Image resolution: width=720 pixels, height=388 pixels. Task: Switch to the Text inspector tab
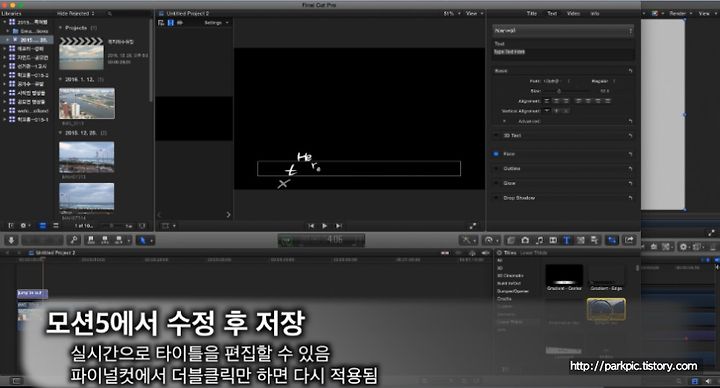tap(551, 13)
